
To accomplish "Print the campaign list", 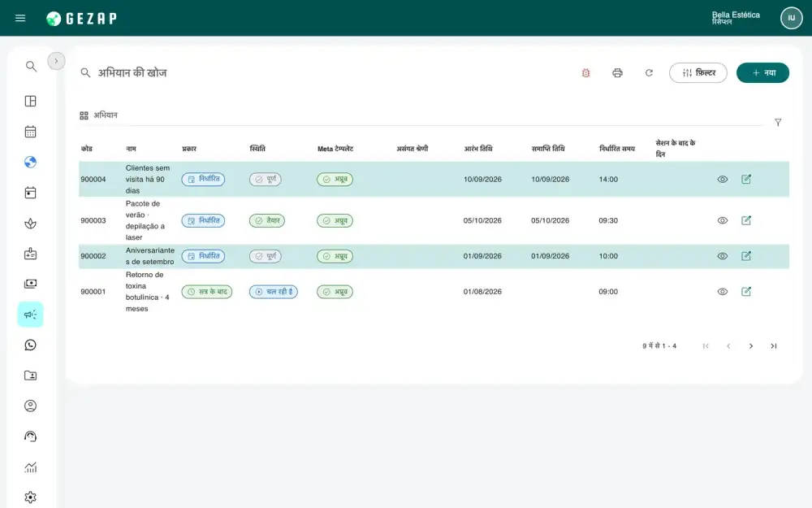I will click(x=617, y=73).
